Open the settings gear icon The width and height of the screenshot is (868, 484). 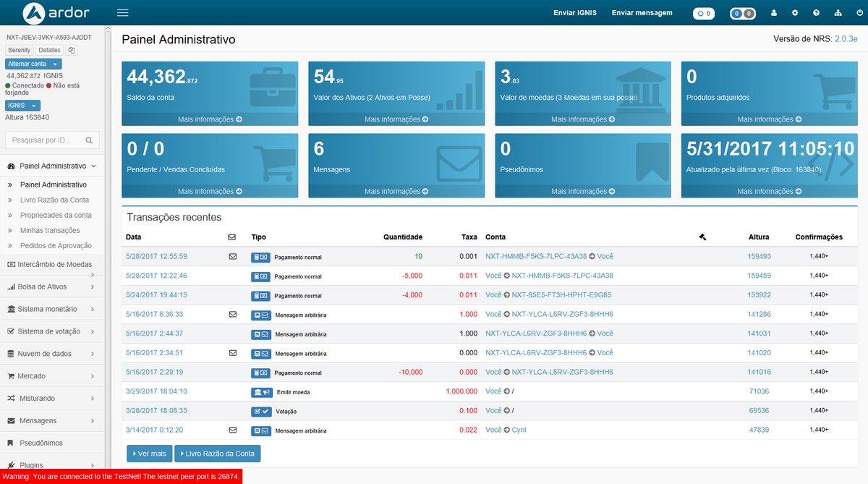795,13
